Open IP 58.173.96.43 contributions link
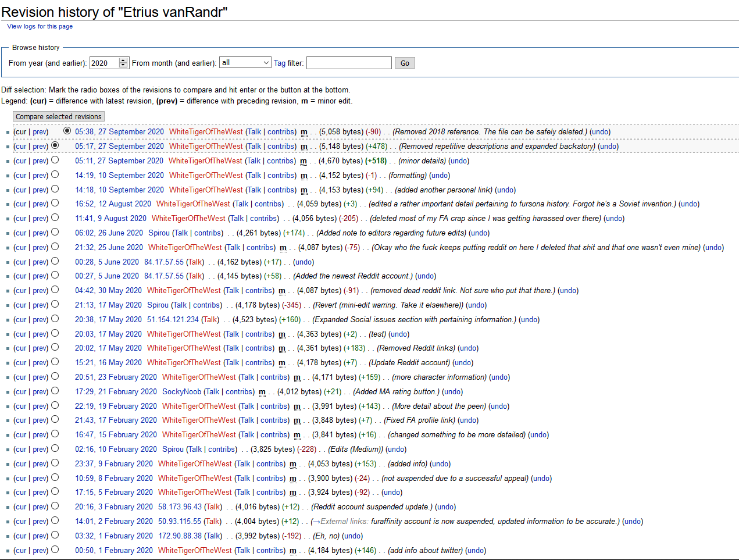 point(180,507)
